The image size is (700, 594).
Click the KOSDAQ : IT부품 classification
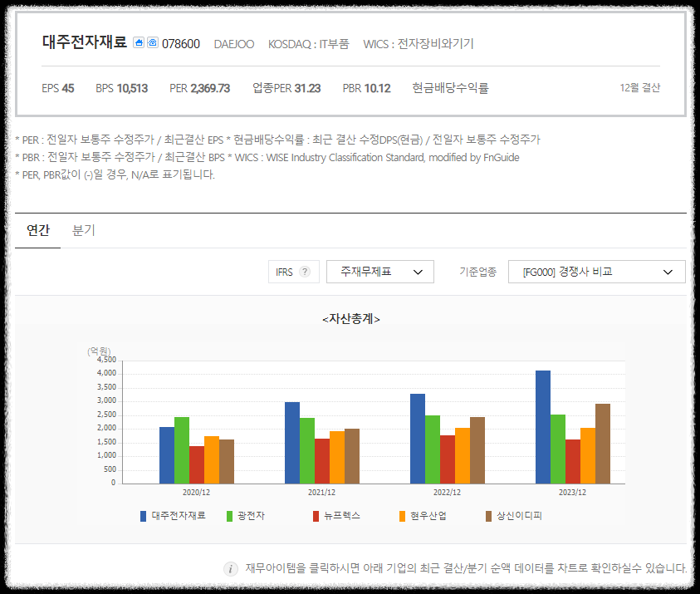(x=309, y=44)
